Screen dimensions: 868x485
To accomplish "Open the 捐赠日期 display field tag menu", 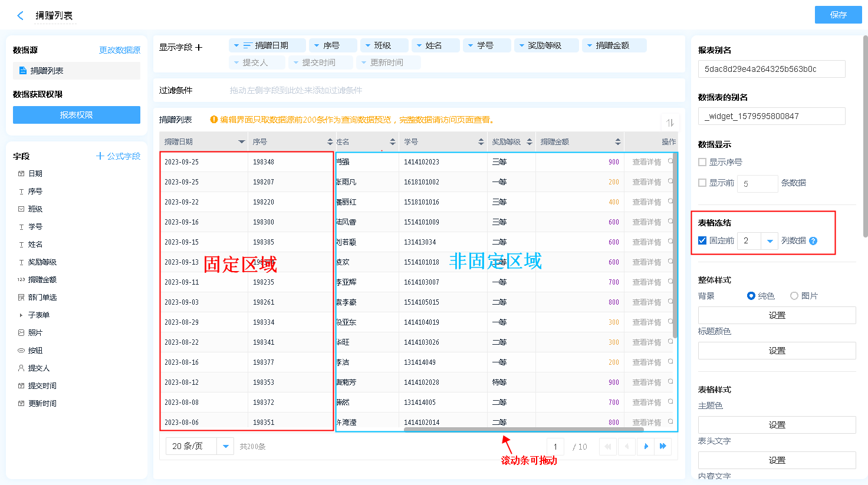I will pyautogui.click(x=236, y=45).
